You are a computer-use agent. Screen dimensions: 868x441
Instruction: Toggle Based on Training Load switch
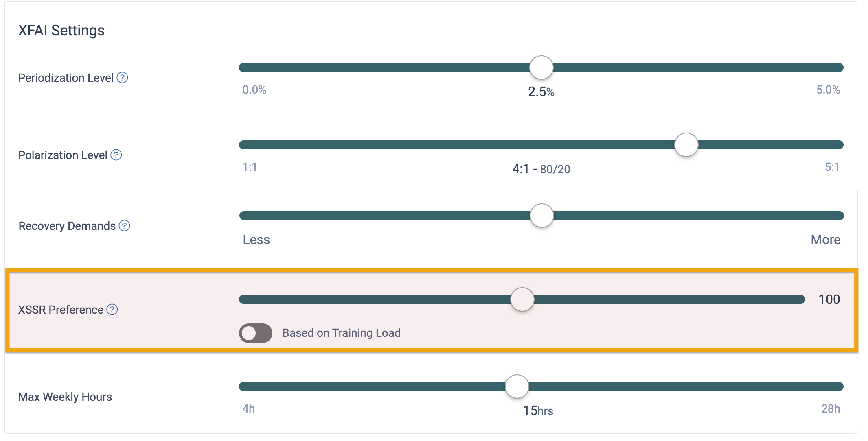(255, 333)
